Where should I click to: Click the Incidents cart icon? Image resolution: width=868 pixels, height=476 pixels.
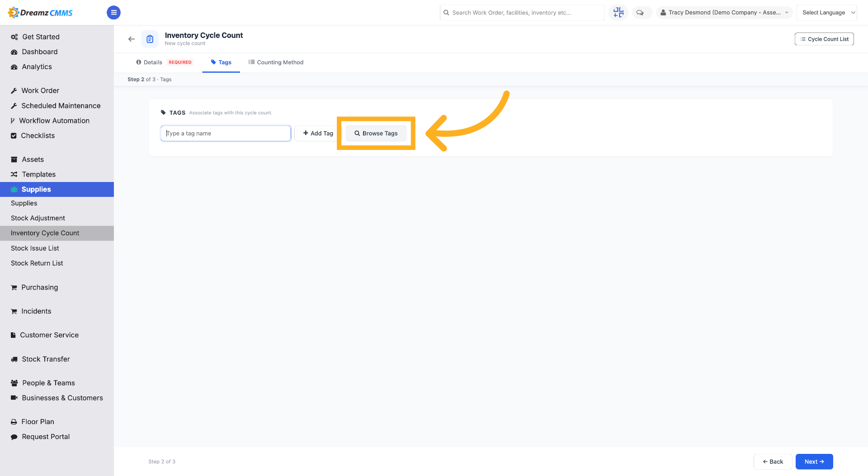coord(14,311)
